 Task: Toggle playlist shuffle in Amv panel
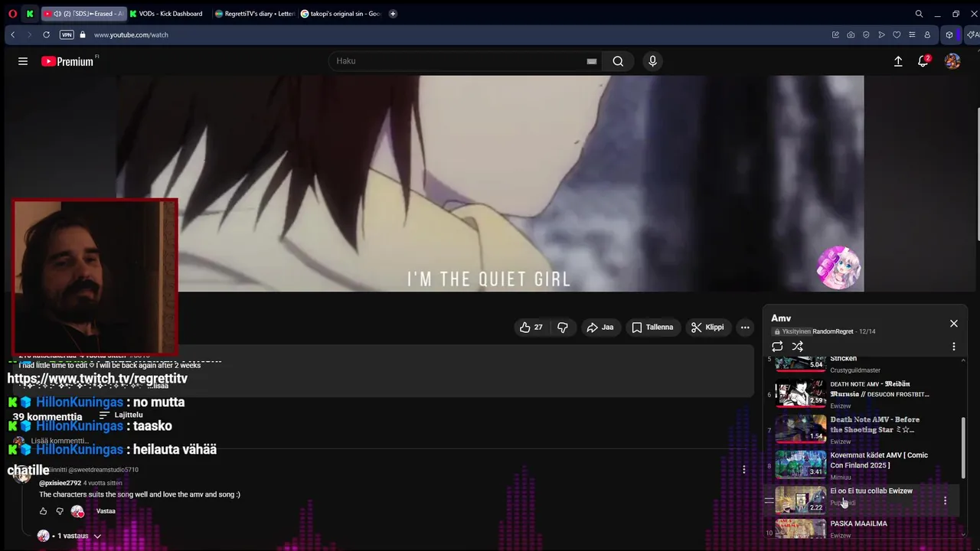click(x=798, y=347)
